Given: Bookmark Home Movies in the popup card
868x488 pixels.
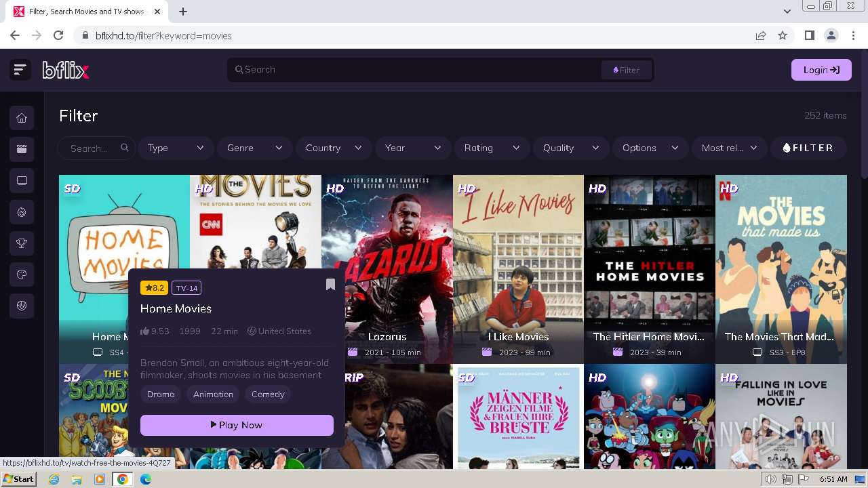Looking at the screenshot, I should (330, 285).
